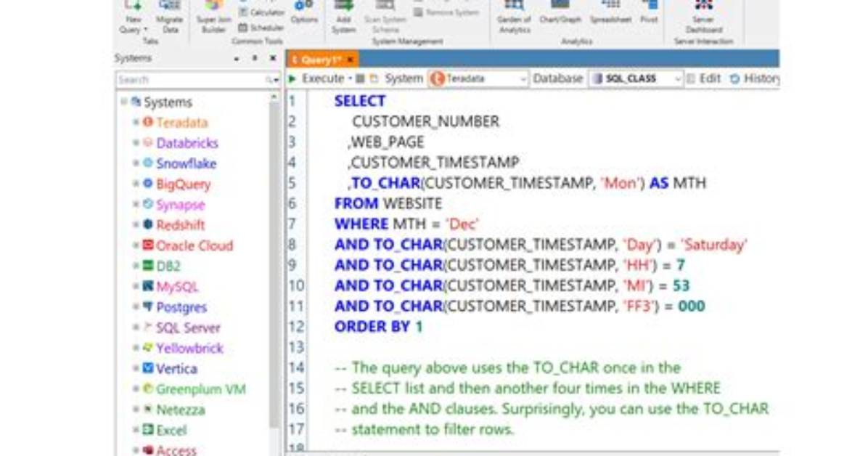868x456 pixels.
Task: Click the Add System button
Action: (x=344, y=17)
